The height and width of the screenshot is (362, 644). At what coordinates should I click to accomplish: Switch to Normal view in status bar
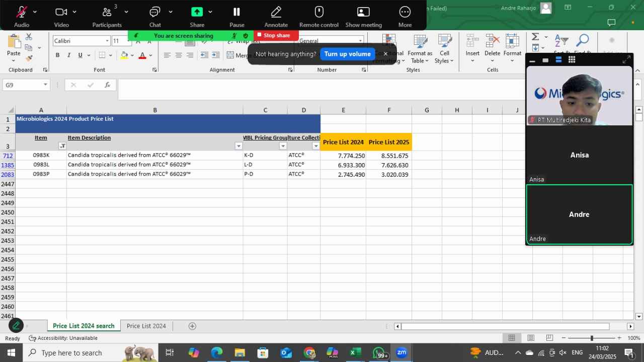pos(512,338)
